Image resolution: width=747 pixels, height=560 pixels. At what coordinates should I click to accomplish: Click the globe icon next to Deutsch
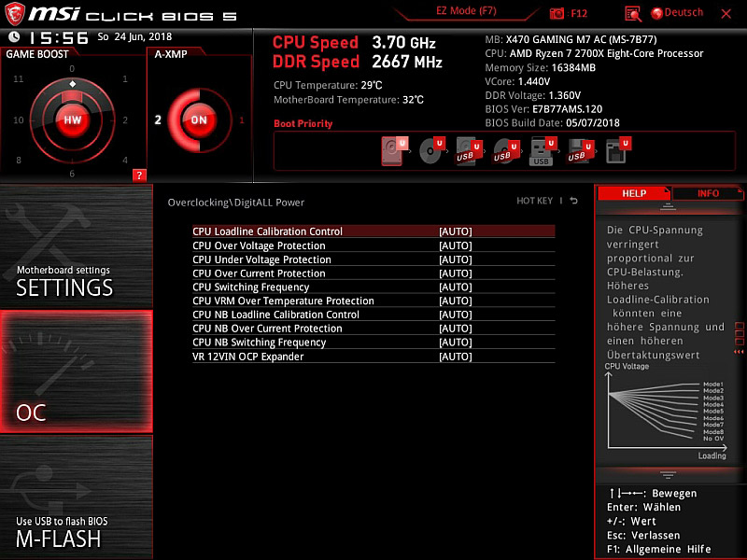(657, 13)
